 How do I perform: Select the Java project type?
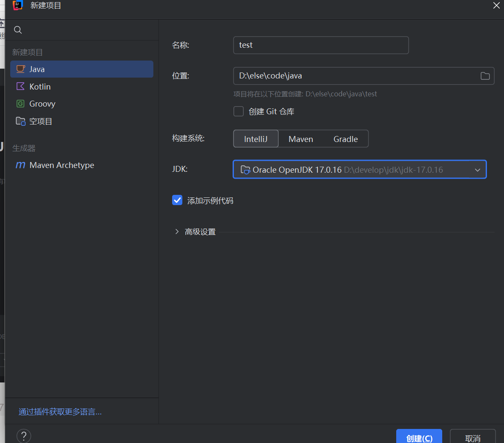tap(82, 69)
